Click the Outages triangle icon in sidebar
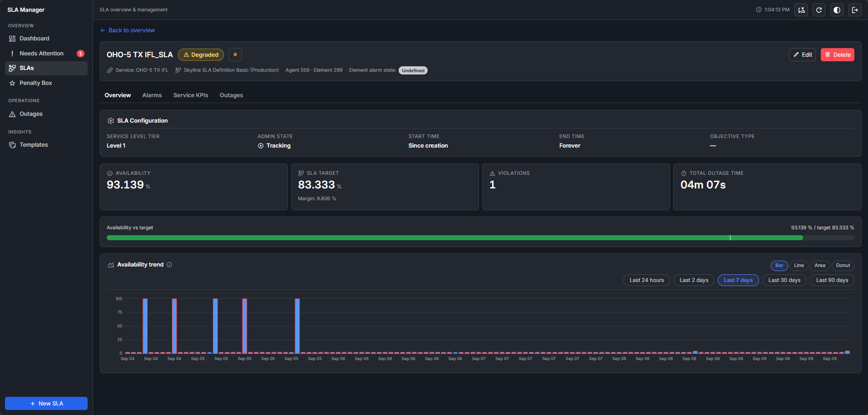 point(12,114)
